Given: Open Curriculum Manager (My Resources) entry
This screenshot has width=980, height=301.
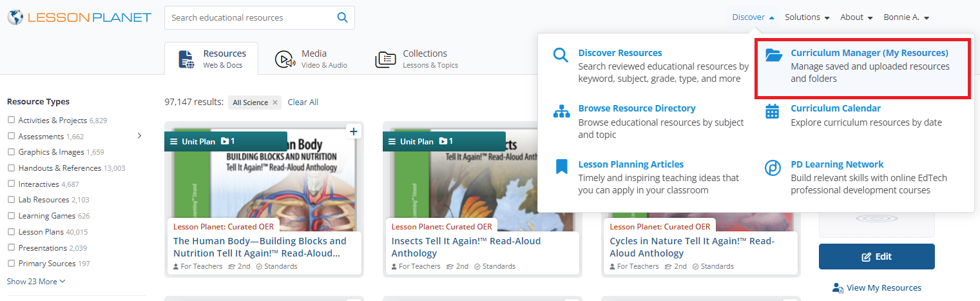Looking at the screenshot, I should tap(862, 68).
